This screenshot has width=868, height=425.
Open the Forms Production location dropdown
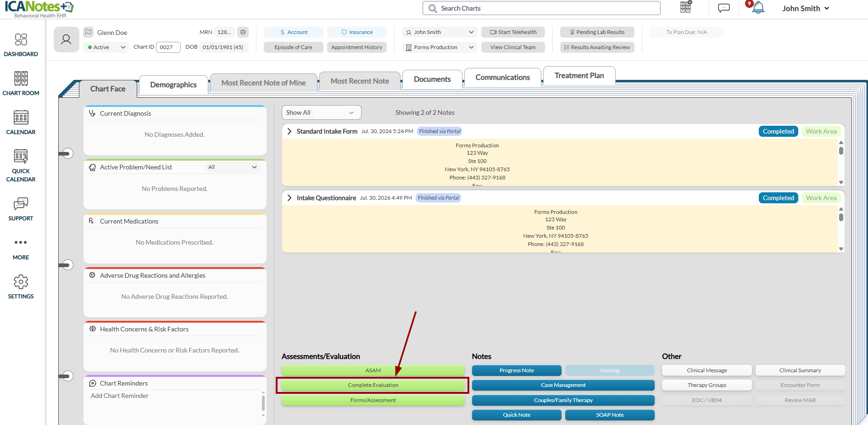click(440, 47)
